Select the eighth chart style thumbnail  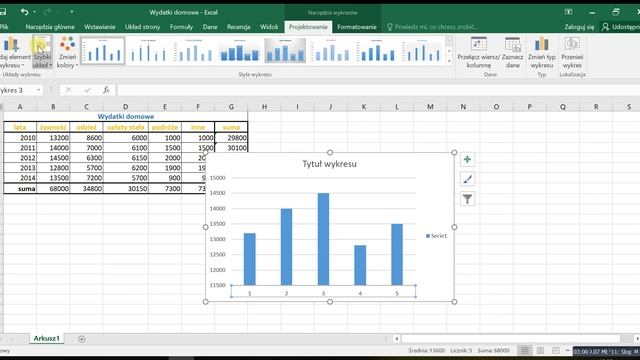[x=422, y=51]
